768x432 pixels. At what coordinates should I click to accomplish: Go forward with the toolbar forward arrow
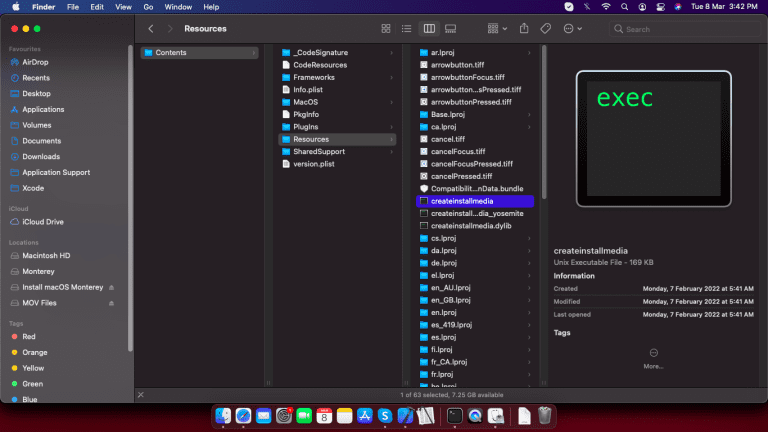(170, 29)
